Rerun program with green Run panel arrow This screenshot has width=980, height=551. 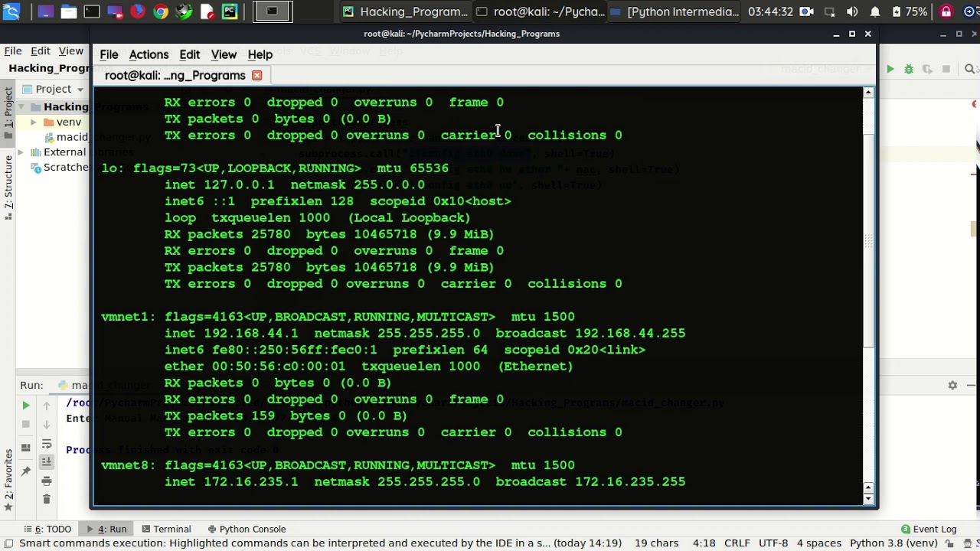(26, 405)
